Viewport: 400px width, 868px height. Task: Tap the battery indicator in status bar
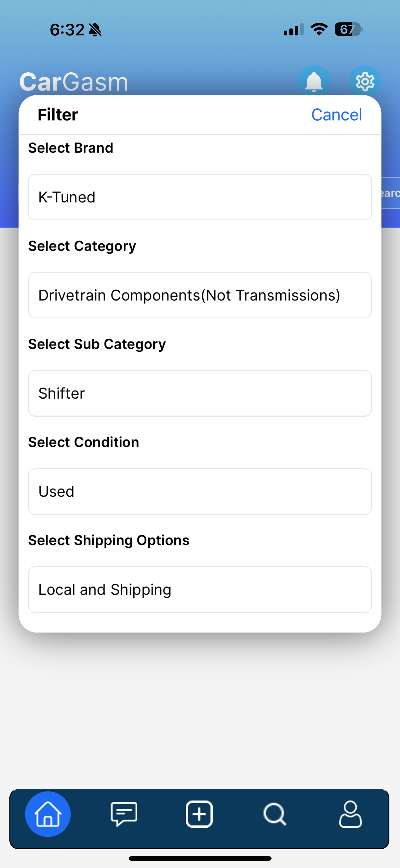click(x=348, y=29)
